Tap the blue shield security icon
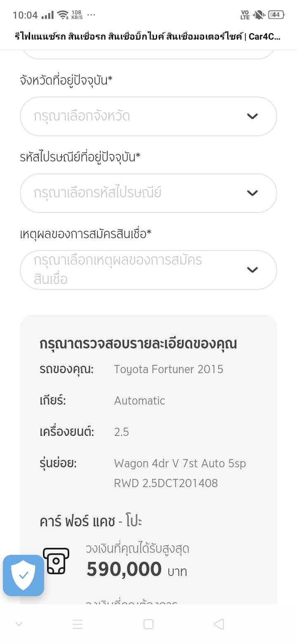297x644 pixels. tap(24, 575)
